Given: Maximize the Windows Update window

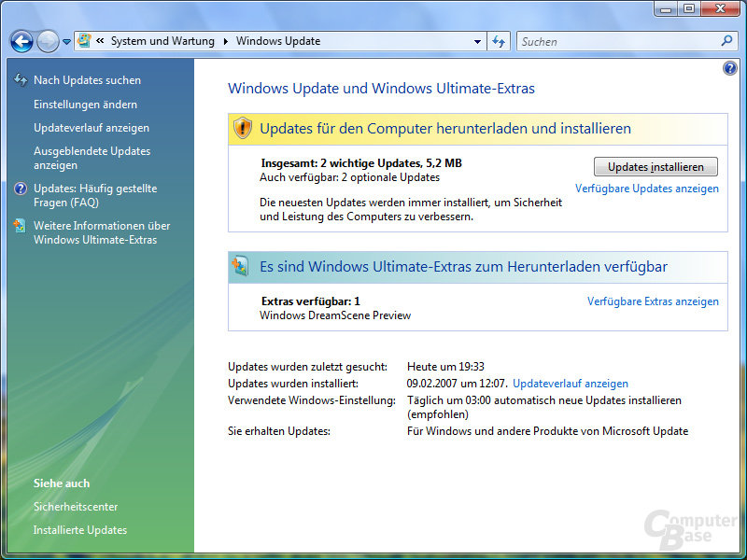Looking at the screenshot, I should coord(689,8).
